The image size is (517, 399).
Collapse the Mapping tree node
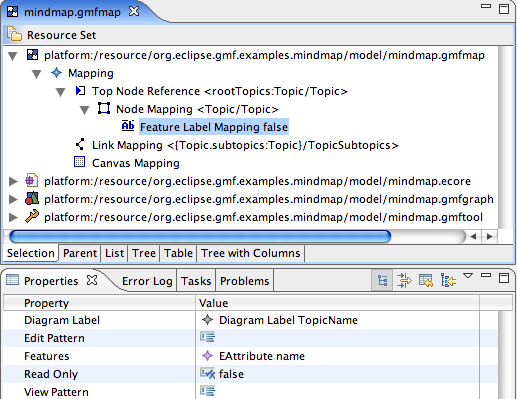[x=36, y=74]
